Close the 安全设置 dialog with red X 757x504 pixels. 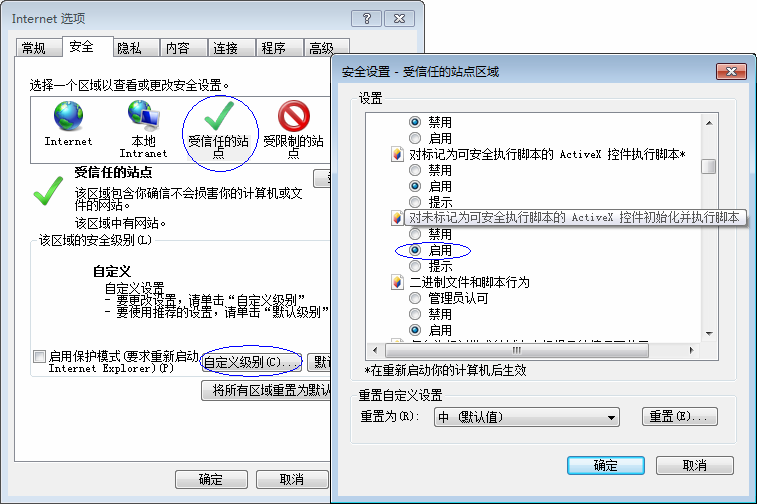[x=731, y=71]
